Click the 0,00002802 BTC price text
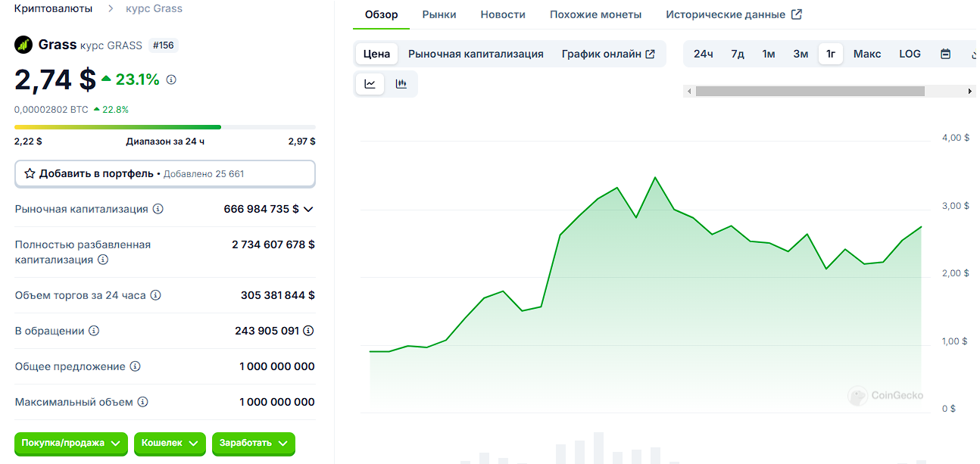Image resolution: width=980 pixels, height=464 pixels. point(51,109)
